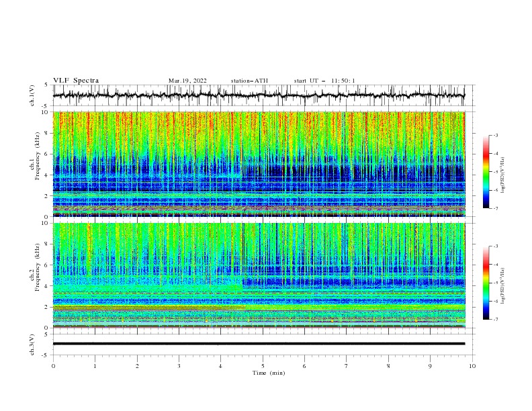The image size is (532, 411).
Task: Click the "Time (min)" axis label
Action: click(269, 373)
